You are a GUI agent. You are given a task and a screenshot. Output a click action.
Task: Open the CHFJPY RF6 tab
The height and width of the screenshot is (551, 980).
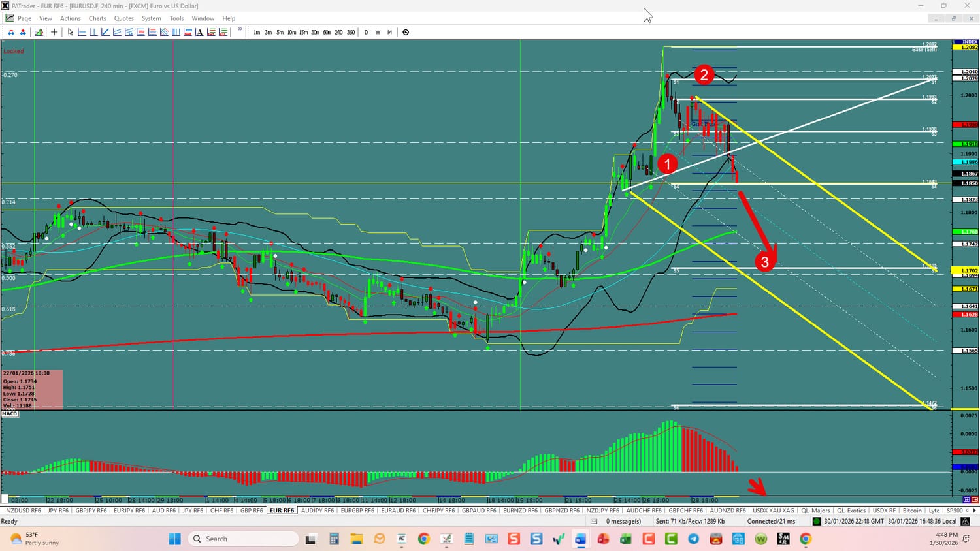pyautogui.click(x=439, y=511)
